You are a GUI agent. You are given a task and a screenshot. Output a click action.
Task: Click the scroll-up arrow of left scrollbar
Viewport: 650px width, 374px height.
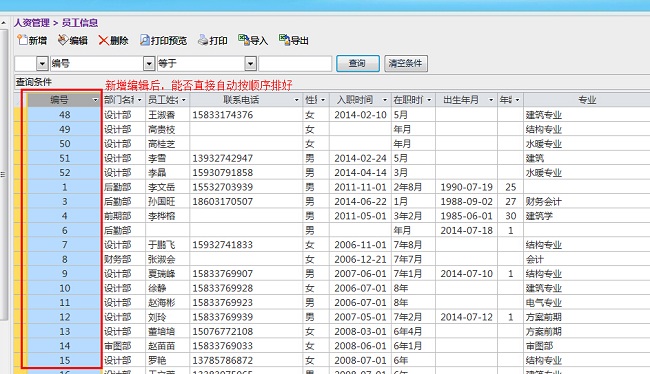pos(3,22)
